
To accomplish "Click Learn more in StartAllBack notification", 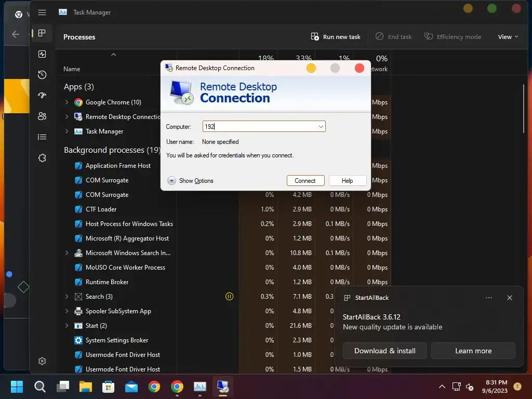I will [473, 351].
